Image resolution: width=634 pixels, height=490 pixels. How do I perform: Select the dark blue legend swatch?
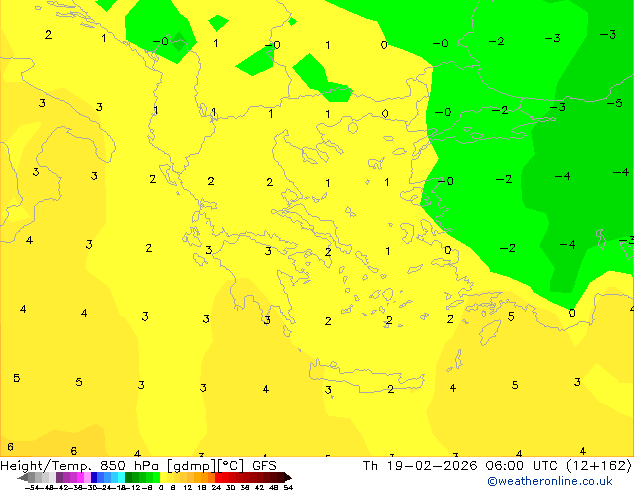94,477
